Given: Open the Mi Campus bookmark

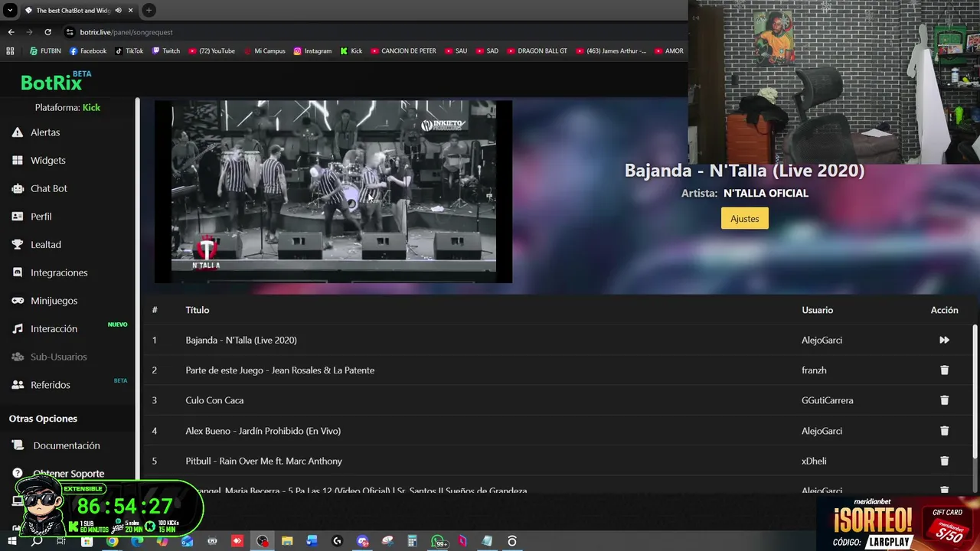Looking at the screenshot, I should [264, 51].
